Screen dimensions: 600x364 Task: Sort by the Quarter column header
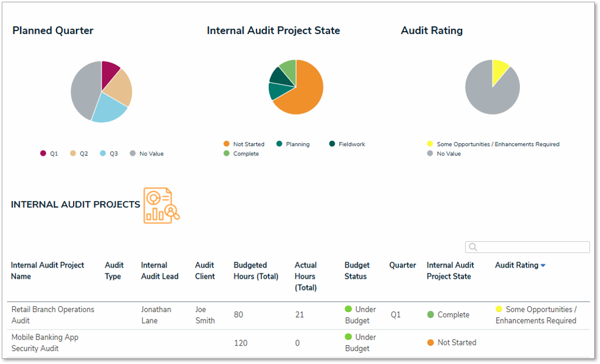(x=402, y=265)
